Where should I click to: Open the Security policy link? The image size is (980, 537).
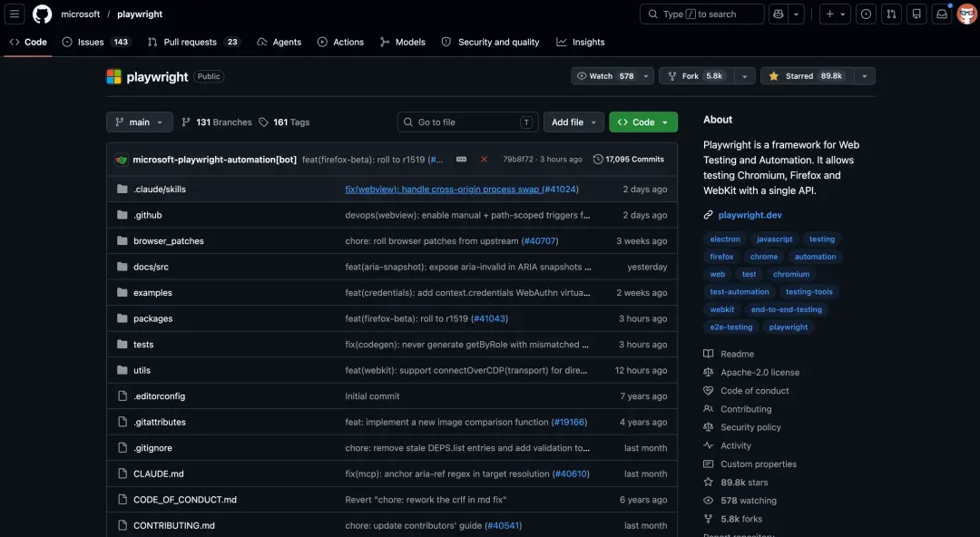750,427
